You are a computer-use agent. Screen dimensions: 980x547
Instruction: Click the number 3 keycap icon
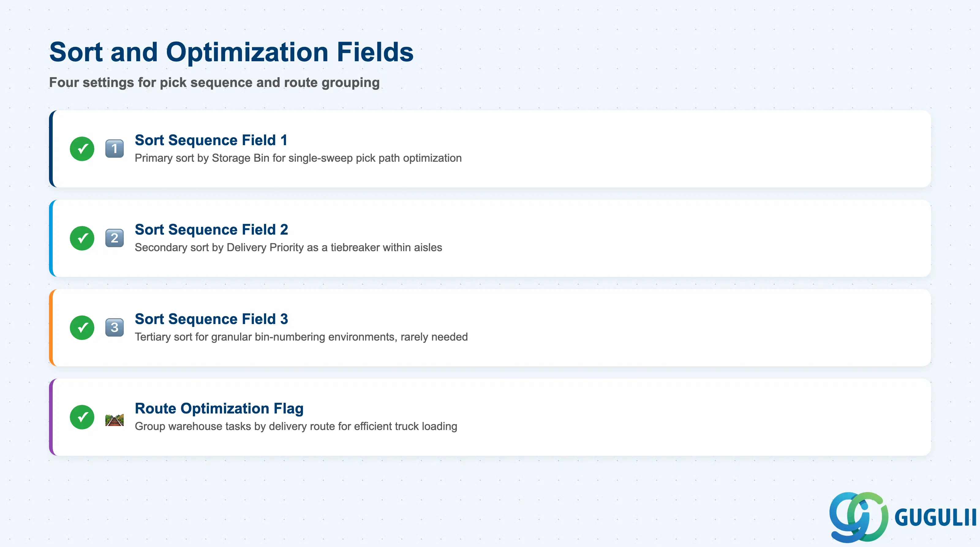pyautogui.click(x=115, y=327)
